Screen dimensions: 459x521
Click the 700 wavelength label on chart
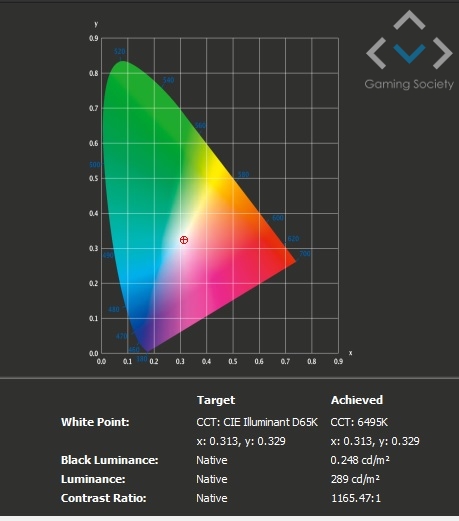click(x=305, y=254)
